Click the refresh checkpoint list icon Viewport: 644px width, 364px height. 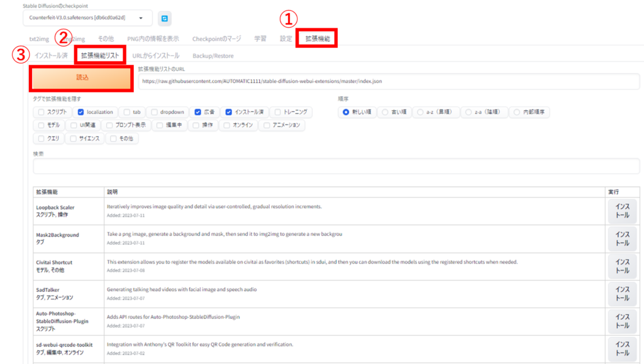165,18
